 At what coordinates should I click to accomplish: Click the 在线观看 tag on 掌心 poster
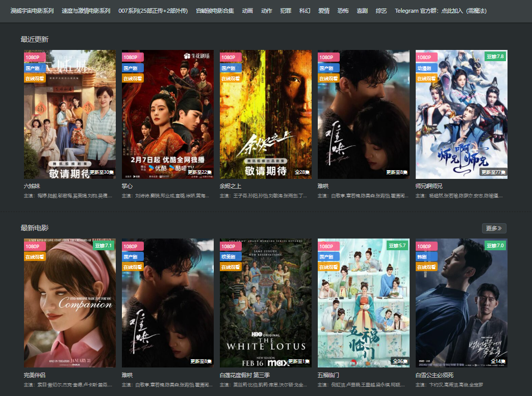133,78
